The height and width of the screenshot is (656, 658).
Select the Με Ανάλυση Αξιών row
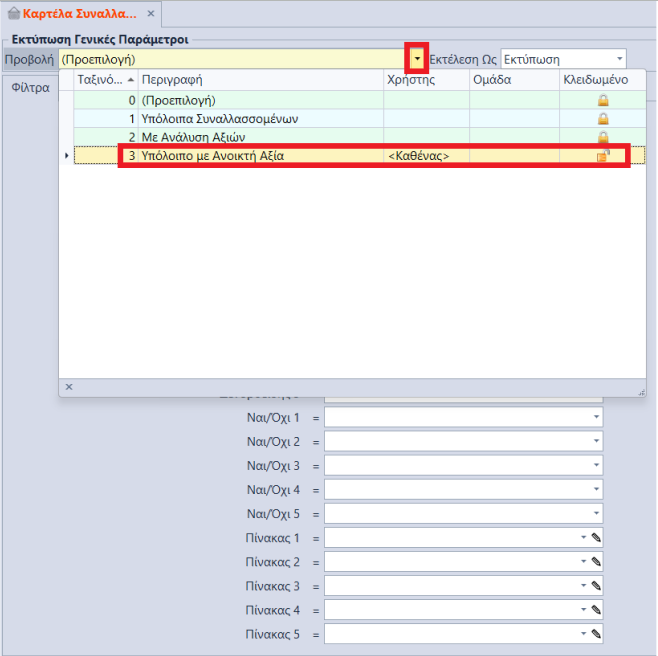pos(259,137)
